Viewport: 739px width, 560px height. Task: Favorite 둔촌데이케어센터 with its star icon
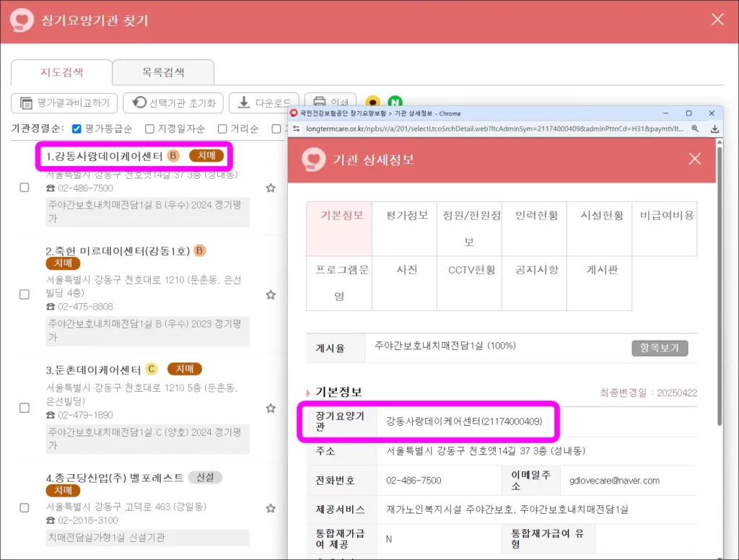click(x=271, y=408)
